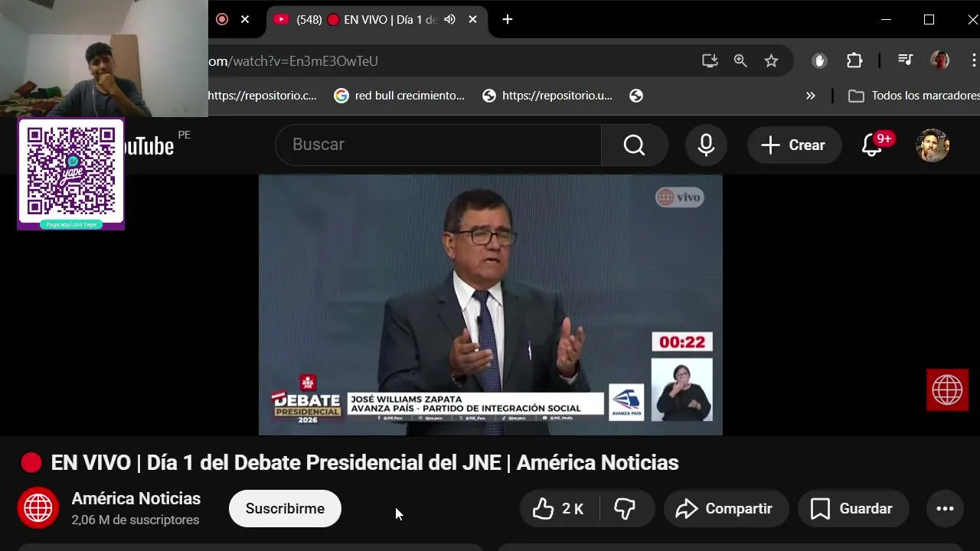The width and height of the screenshot is (980, 551).
Task: Open the América Noticias channel name
Action: (136, 499)
